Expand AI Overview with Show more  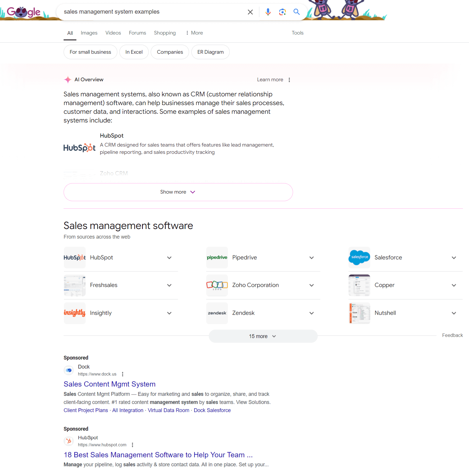tap(178, 192)
